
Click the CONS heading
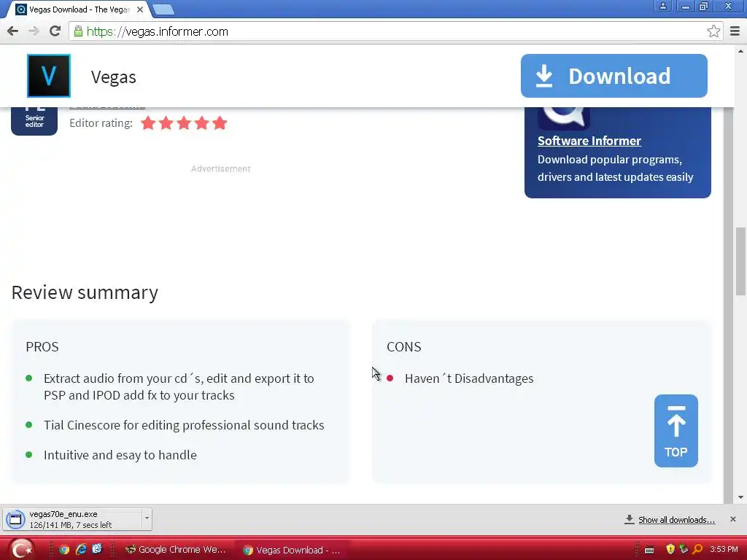[x=404, y=346]
